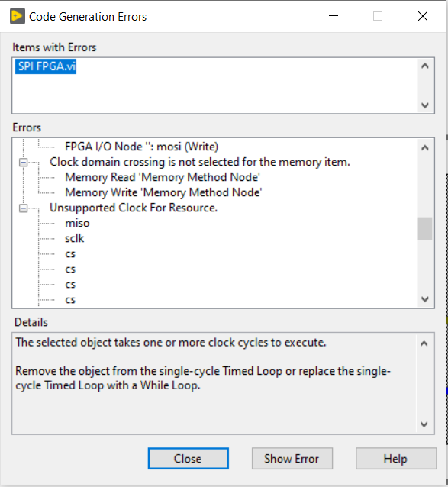Click the Show Error button
The width and height of the screenshot is (448, 487).
pyautogui.click(x=292, y=459)
